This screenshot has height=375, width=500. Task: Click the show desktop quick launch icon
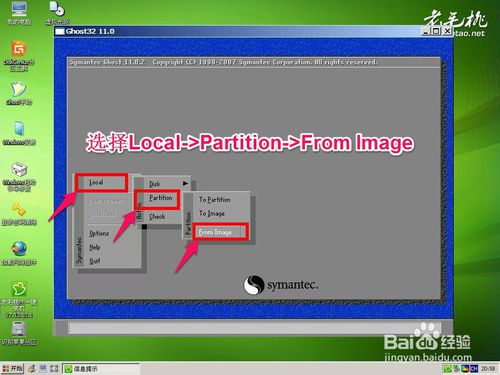[54, 368]
